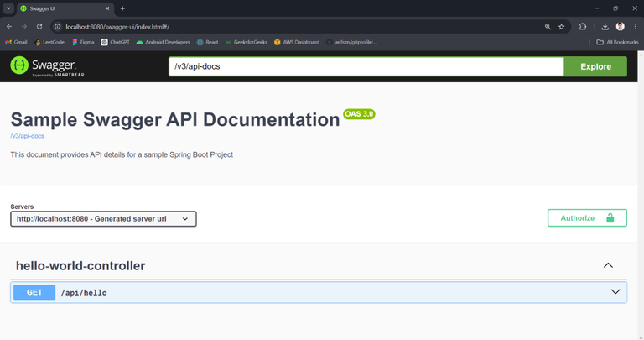The width and height of the screenshot is (644, 340).
Task: Click the Authorize lock icon
Action: pyautogui.click(x=610, y=218)
